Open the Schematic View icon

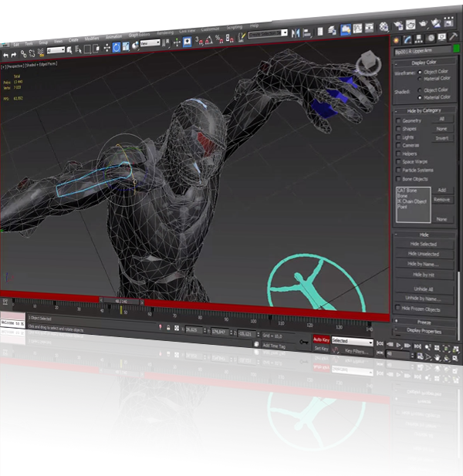[x=369, y=28]
